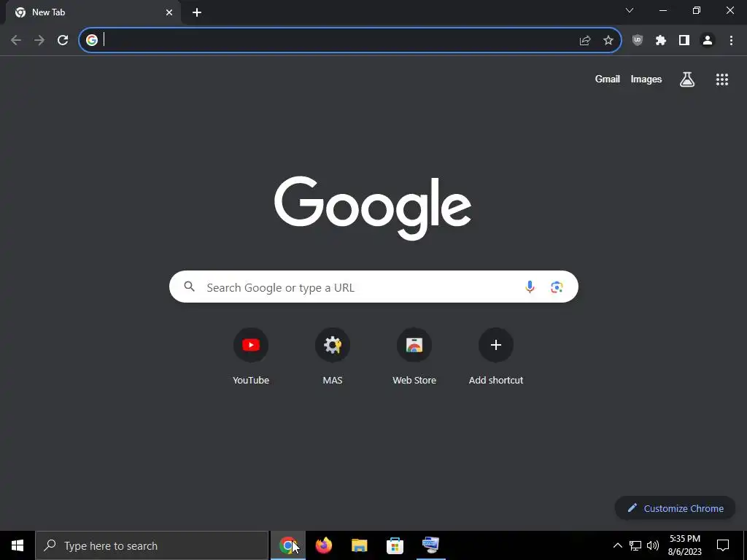Image resolution: width=747 pixels, height=560 pixels.
Task: Open the profile avatar menu
Action: coord(708,41)
